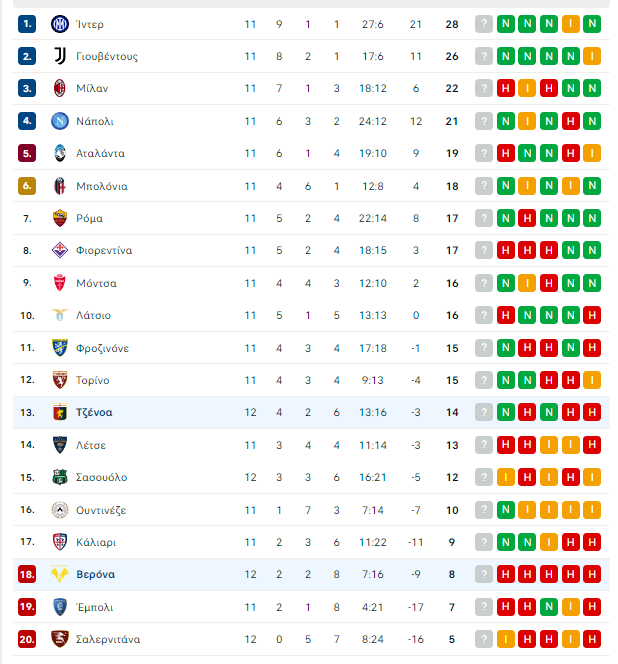The height and width of the screenshot is (664, 618).
Task: Open the Βερόνα team page
Action: coord(95,575)
